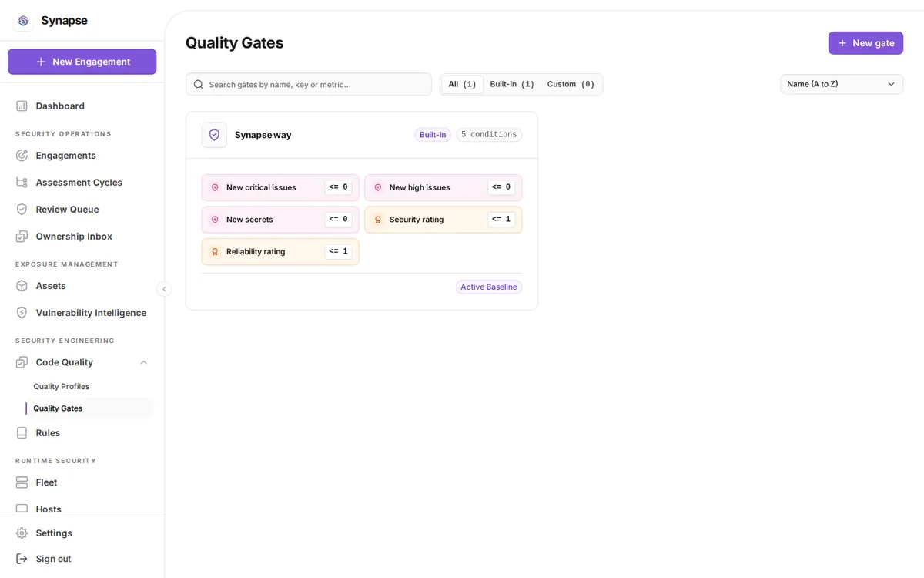The height and width of the screenshot is (578, 924).
Task: Click the 5 conditions badge
Action: [489, 135]
